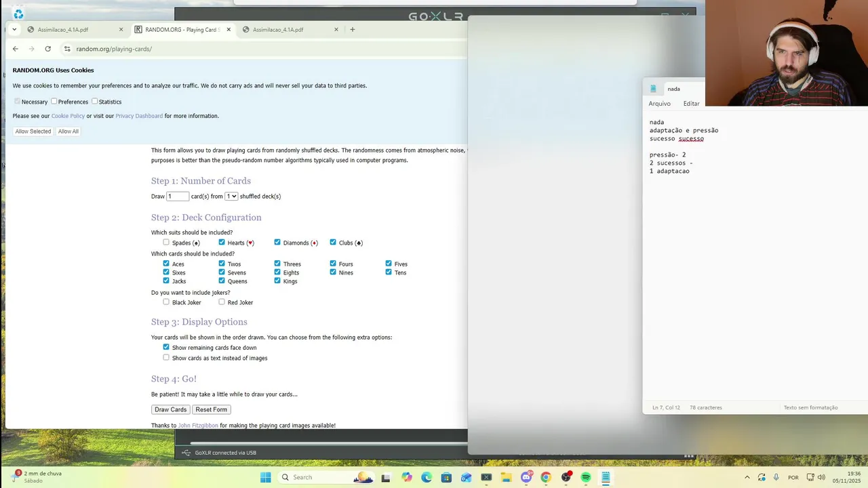The width and height of the screenshot is (868, 488).
Task: Open the shuffled decks count dropdown
Action: click(x=231, y=196)
